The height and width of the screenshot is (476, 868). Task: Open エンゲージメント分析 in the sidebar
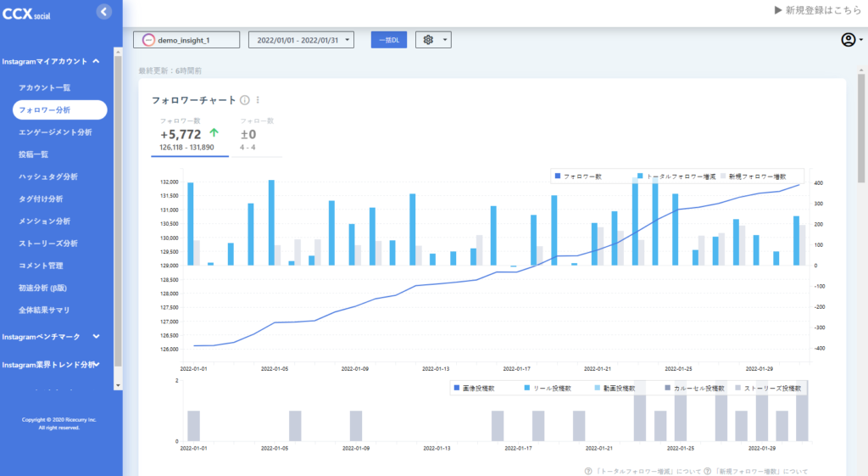[x=55, y=132]
